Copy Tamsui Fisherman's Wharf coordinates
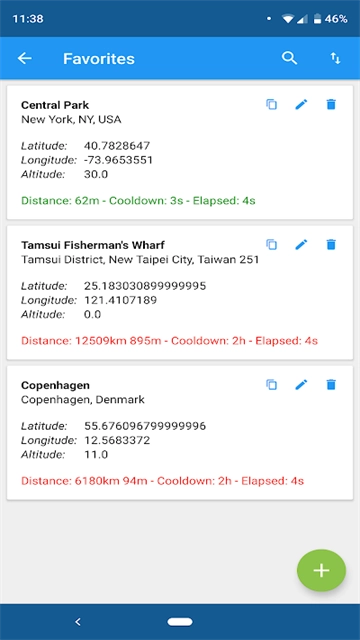The width and height of the screenshot is (360, 640). [271, 244]
